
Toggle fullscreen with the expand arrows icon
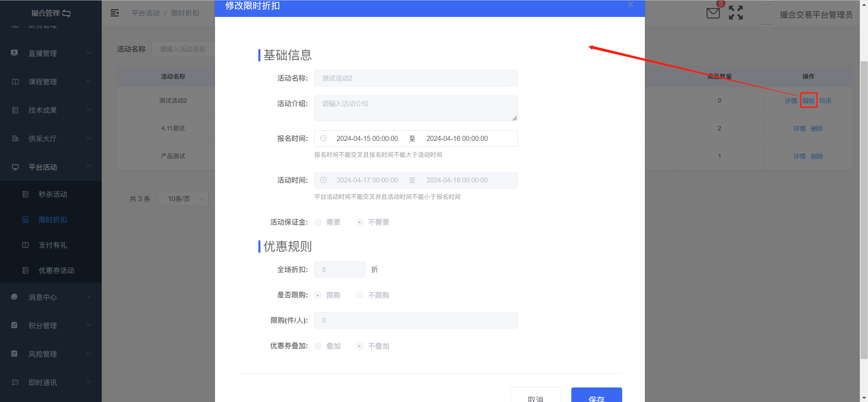736,13
